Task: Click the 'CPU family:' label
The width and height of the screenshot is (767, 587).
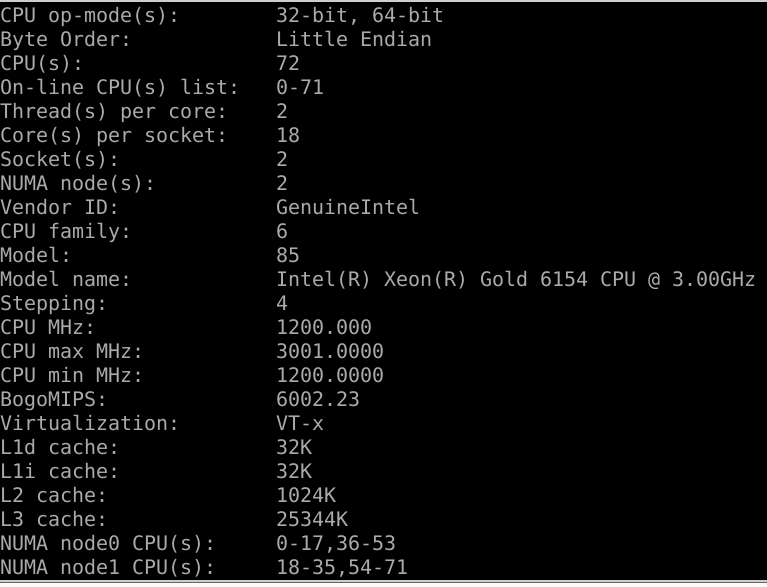Action: coord(65,231)
